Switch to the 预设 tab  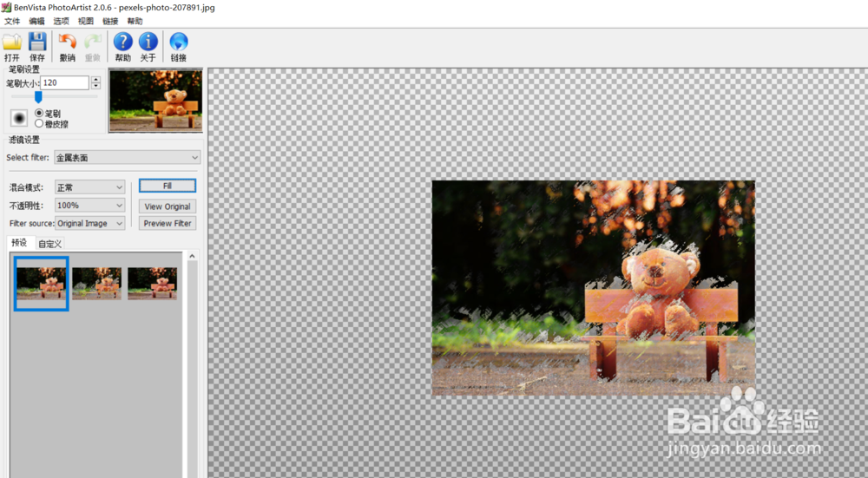point(19,243)
